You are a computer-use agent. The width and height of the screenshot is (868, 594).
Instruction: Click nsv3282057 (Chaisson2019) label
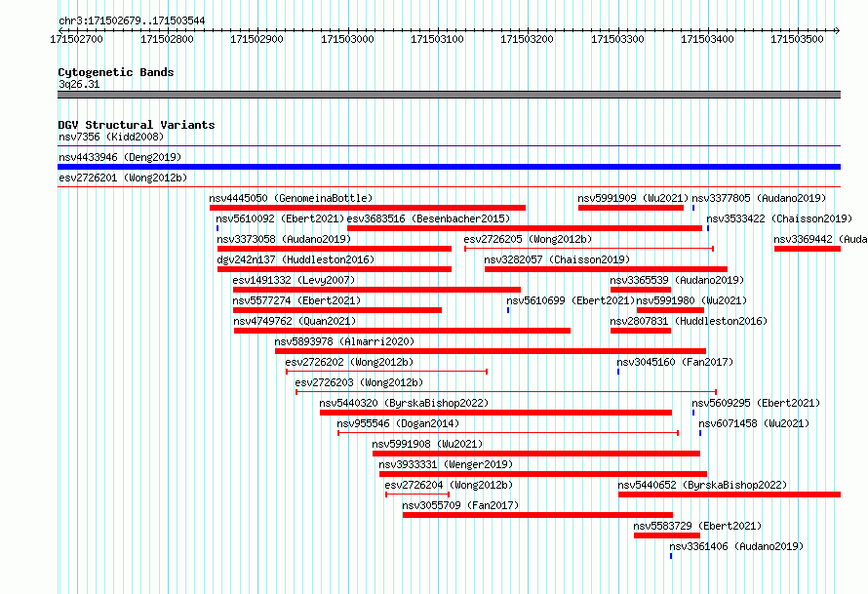(557, 259)
